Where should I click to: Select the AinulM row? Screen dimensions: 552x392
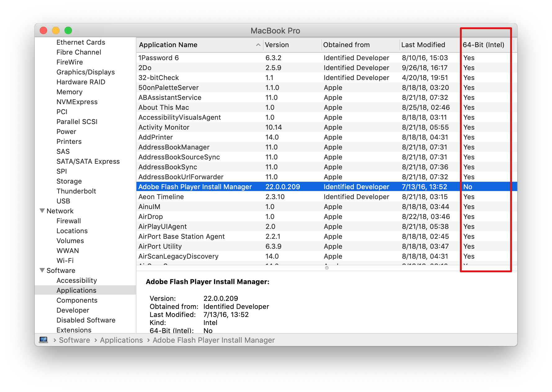(x=327, y=207)
